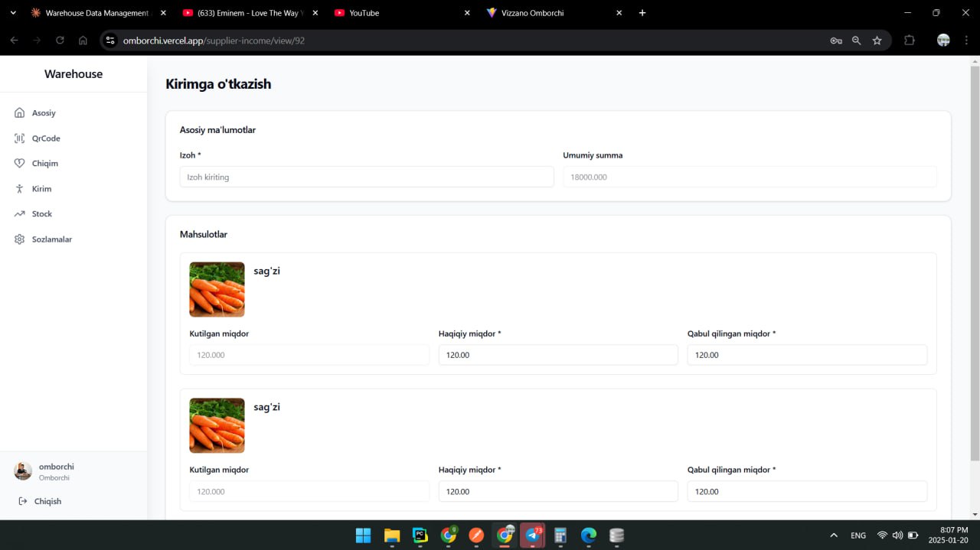Image resolution: width=980 pixels, height=550 pixels.
Task: Open the saved passwords key icon
Action: click(836, 40)
